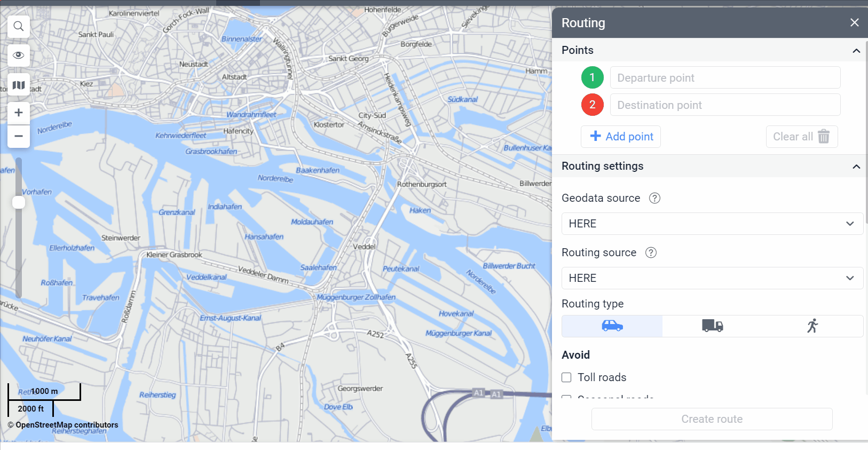Enable the Toll roads checkbox

click(566, 377)
